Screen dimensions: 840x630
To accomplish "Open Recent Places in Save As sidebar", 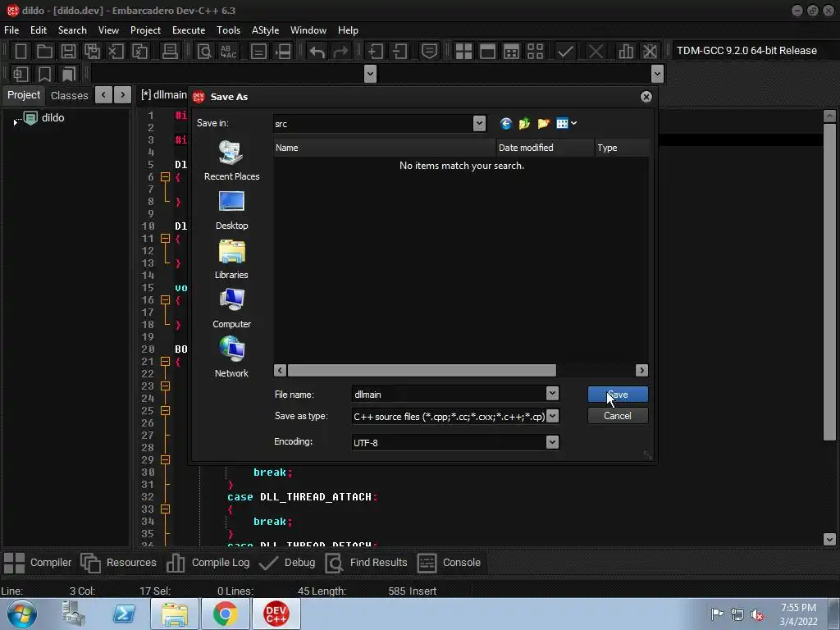I will pyautogui.click(x=231, y=160).
